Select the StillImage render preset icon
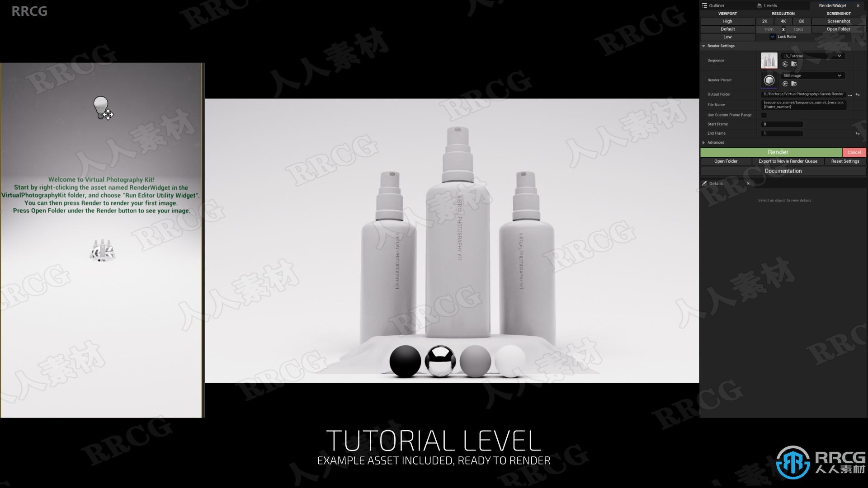 (770, 80)
